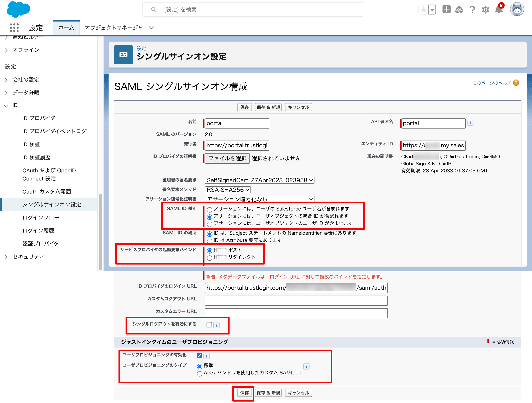Expand the 会社の設定 sidebar section
This screenshot has height=403, width=532.
point(6,80)
